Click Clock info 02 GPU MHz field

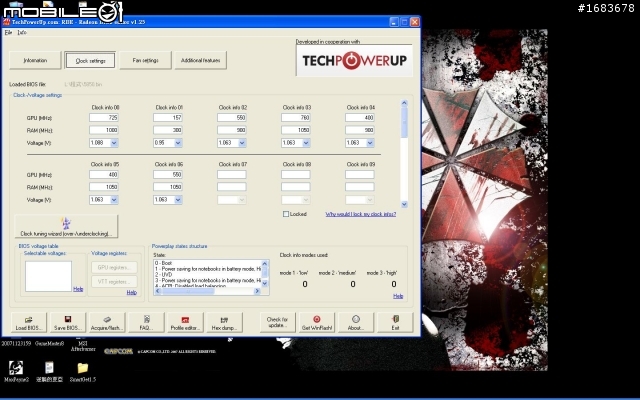coord(231,118)
